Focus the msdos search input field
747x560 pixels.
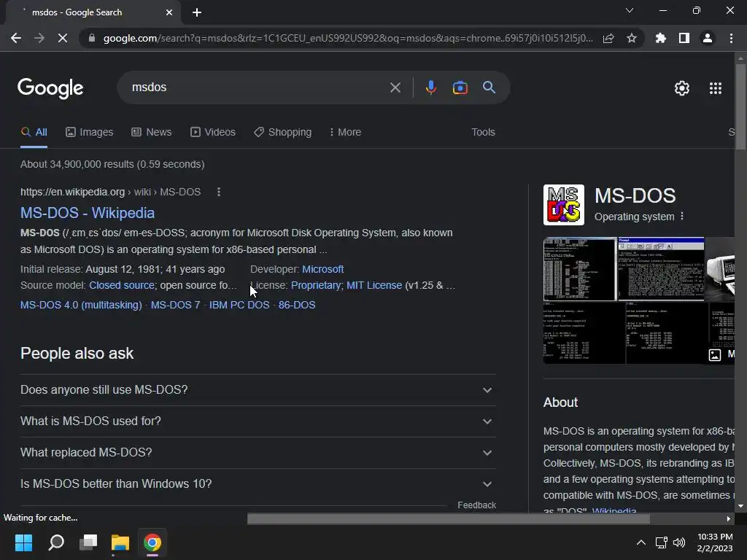[x=258, y=87]
